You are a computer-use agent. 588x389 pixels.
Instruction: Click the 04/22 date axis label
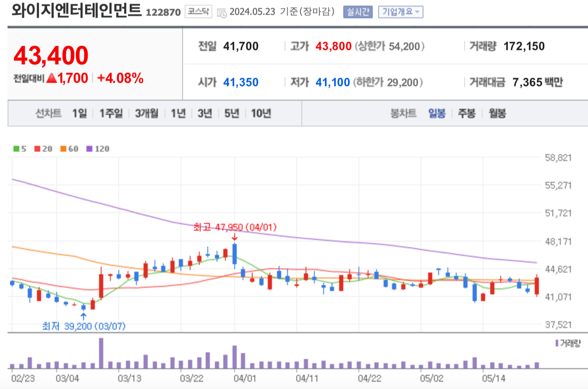(x=370, y=379)
